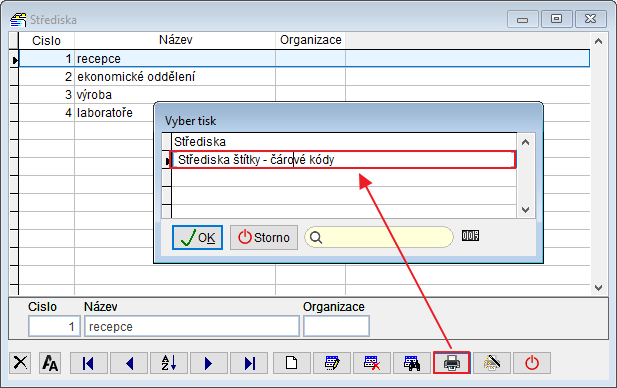Go to the previous record
The height and width of the screenshot is (388, 617).
129,362
